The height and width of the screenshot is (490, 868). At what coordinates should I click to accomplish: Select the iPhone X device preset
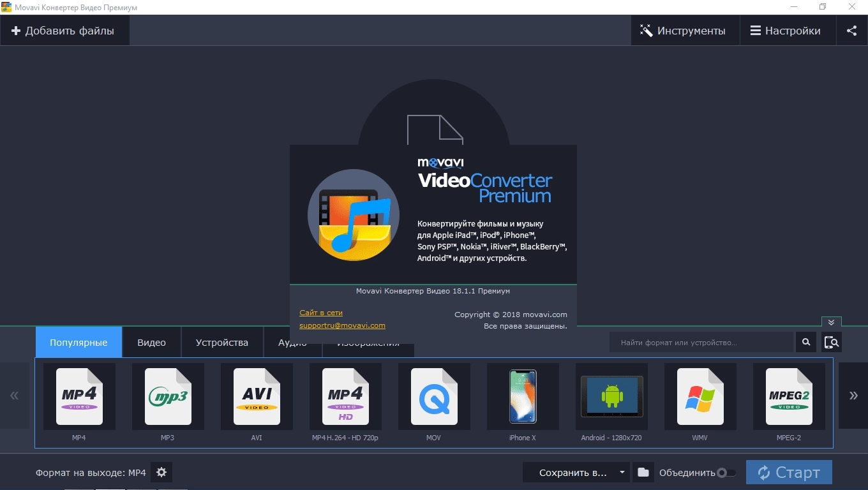click(x=523, y=396)
